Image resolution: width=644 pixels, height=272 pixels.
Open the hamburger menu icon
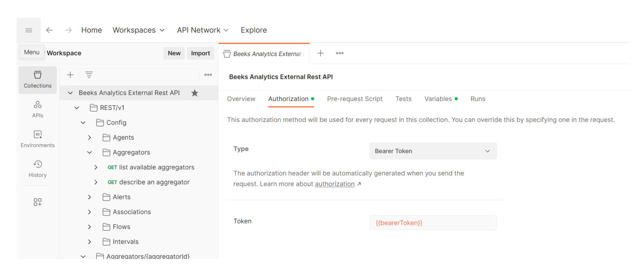[29, 30]
